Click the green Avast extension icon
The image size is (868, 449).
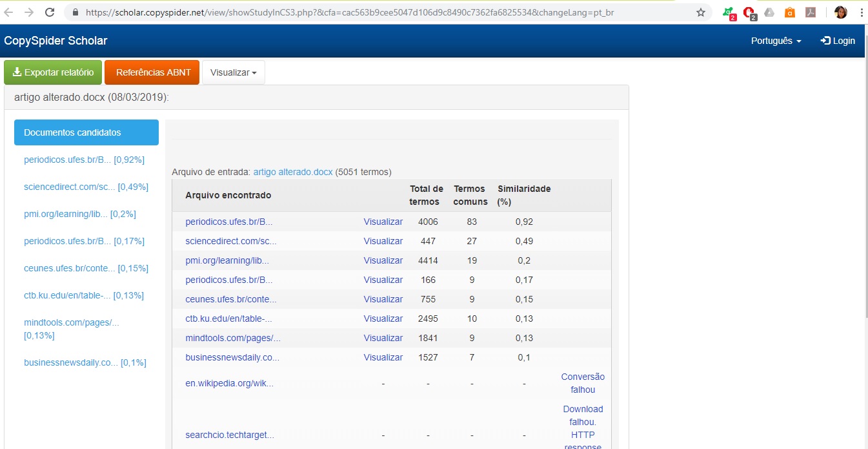pos(728,12)
